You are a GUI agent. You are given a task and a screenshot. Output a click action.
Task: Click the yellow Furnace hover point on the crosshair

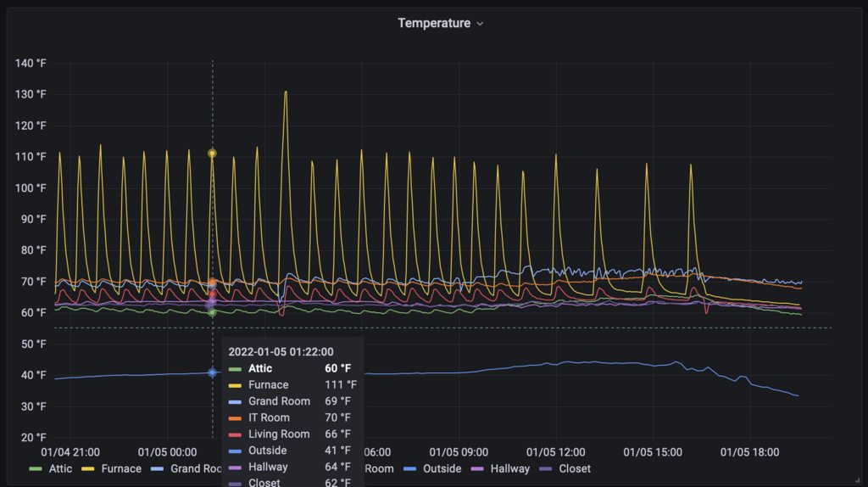(x=212, y=154)
